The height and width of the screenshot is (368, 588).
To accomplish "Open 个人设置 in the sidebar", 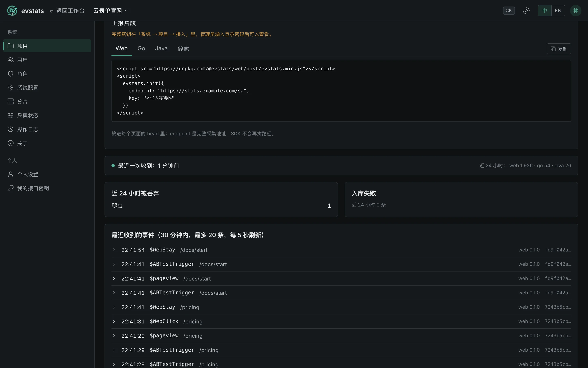I will pyautogui.click(x=47, y=174).
